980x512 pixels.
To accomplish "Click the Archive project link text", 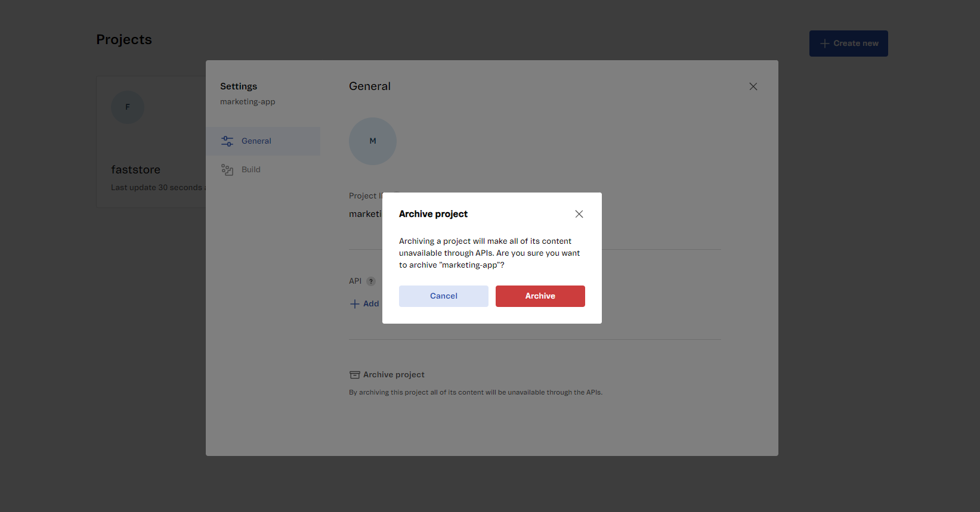I will (x=394, y=375).
